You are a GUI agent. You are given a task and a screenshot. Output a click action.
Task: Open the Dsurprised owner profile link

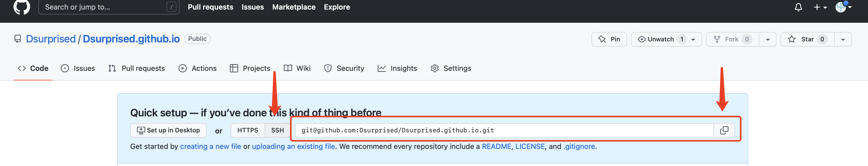click(x=51, y=39)
